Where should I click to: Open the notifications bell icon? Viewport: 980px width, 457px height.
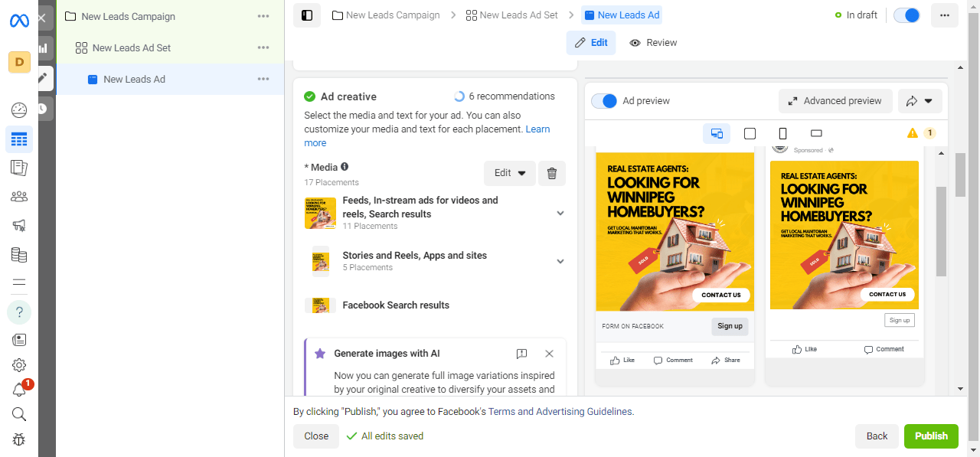(19, 390)
